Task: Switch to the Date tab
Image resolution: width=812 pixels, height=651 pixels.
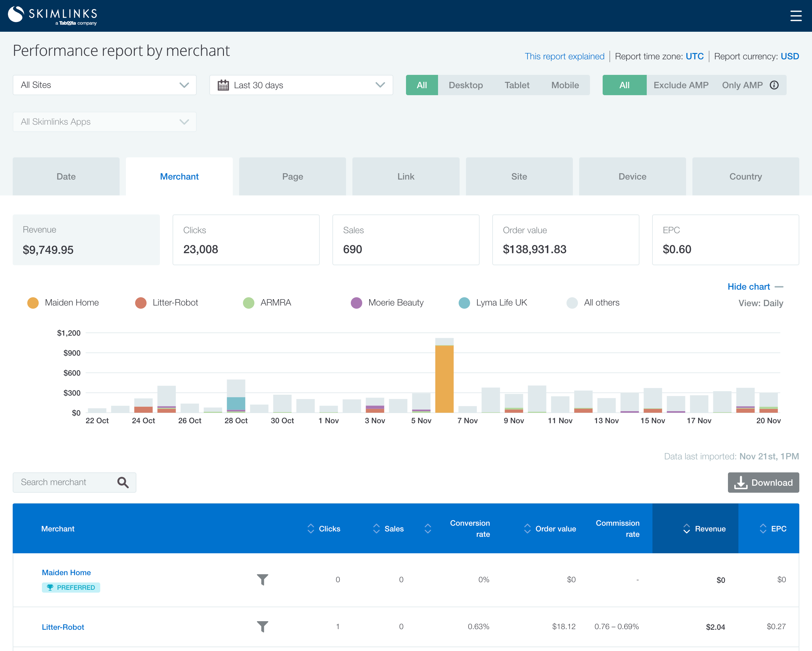Action: tap(66, 176)
